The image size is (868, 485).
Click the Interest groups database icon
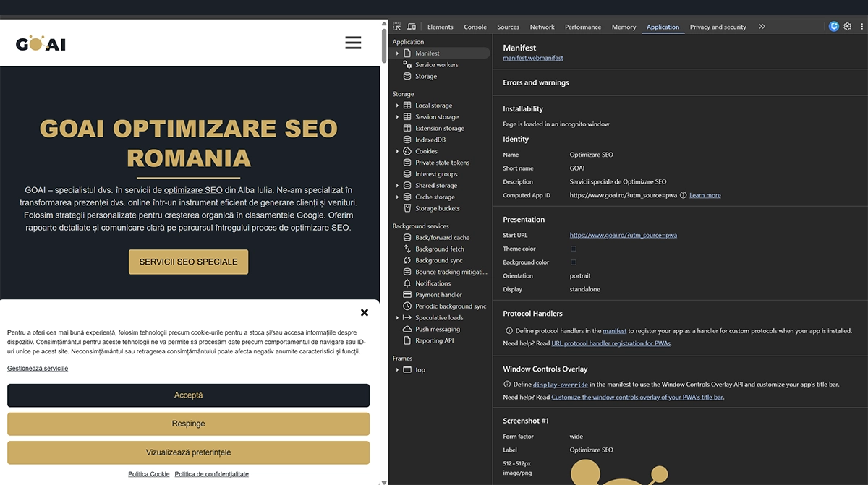[407, 174]
